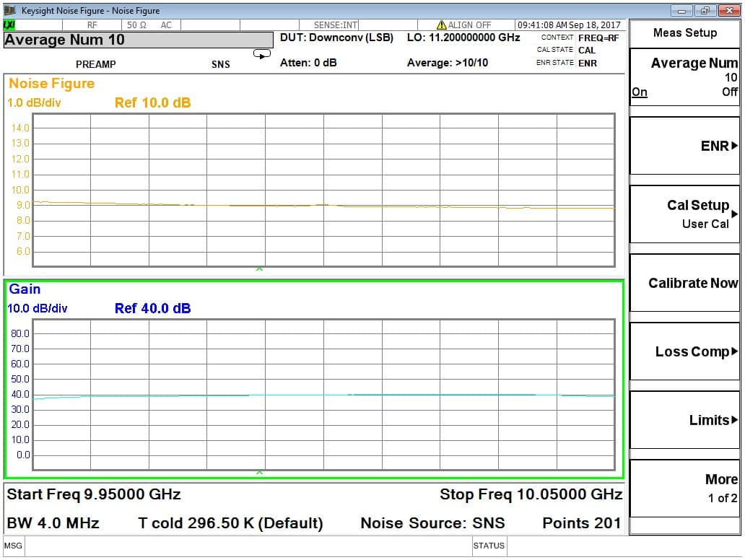Click the LXI status indicator icon
745x560 pixels.
(9, 25)
